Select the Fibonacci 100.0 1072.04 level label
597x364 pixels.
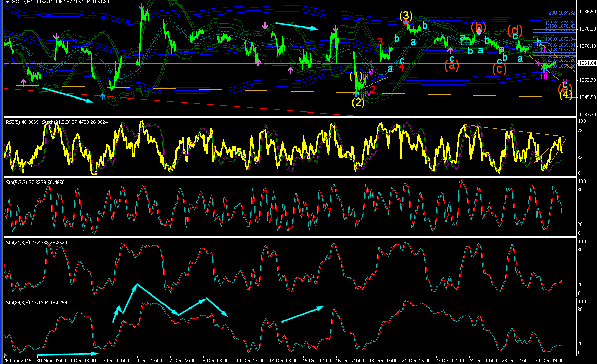[561, 39]
